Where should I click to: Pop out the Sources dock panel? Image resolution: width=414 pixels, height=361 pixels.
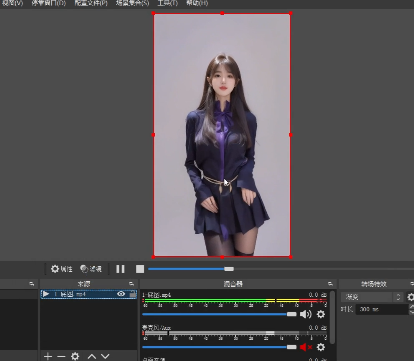pos(131,284)
